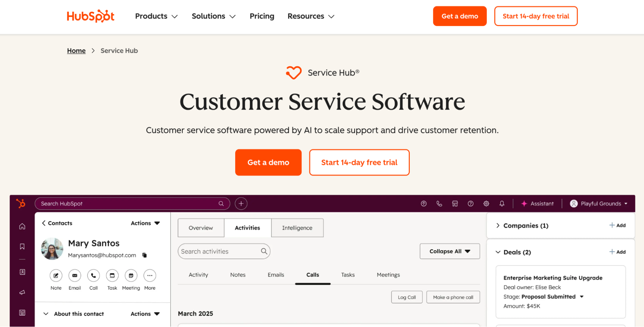The width and height of the screenshot is (644, 327).
Task: Click the magnifier icon in Search HubSpot
Action: tap(221, 204)
